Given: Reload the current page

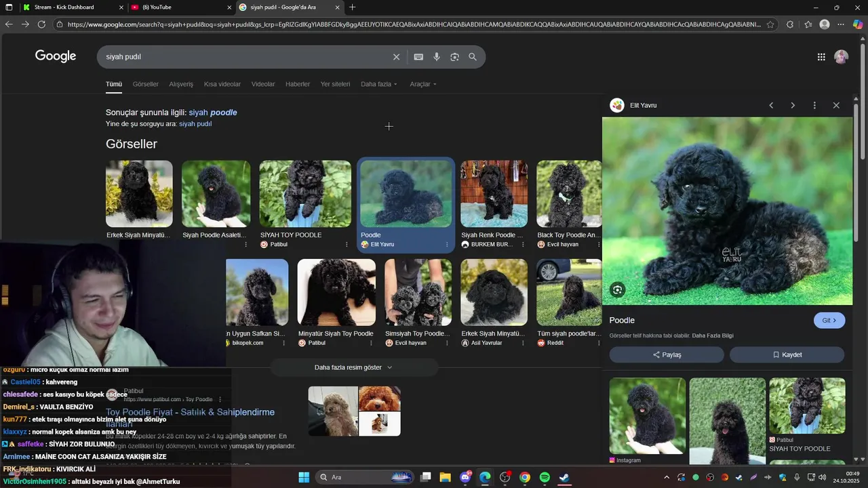Looking at the screenshot, I should click(x=41, y=24).
